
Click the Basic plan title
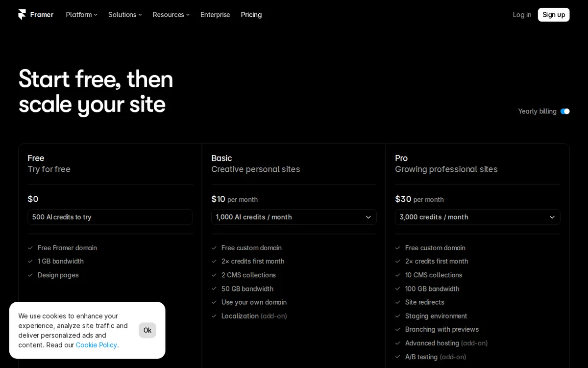pyautogui.click(x=221, y=158)
